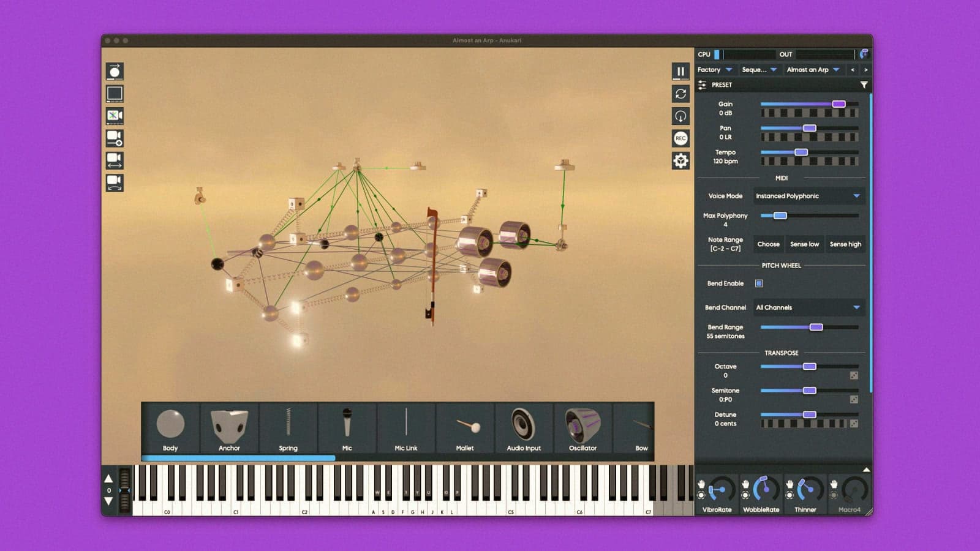The height and width of the screenshot is (551, 980).
Task: Click the Max Polyphony slider
Action: 809,216
